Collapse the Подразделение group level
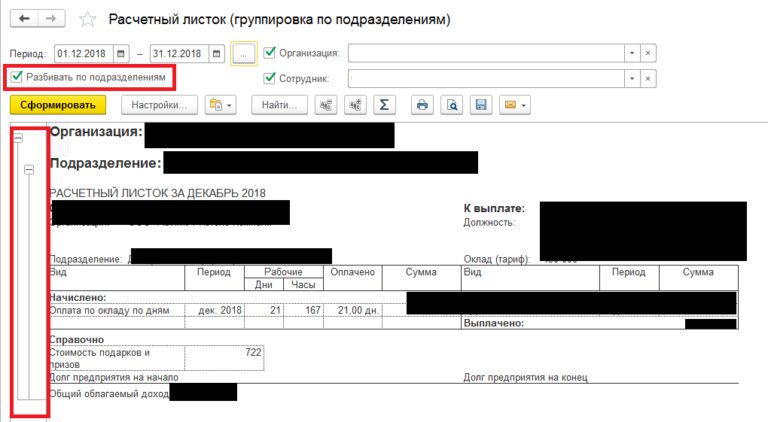The image size is (768, 422). (29, 170)
